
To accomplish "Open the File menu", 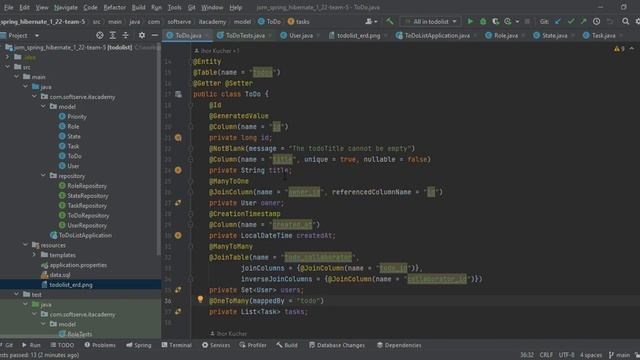I will pyautogui.click(x=8, y=7).
